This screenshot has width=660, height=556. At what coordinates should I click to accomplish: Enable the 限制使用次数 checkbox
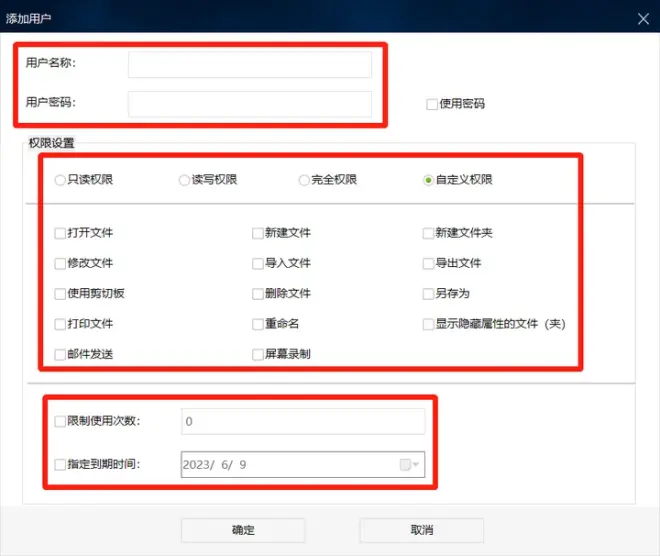click(x=60, y=421)
